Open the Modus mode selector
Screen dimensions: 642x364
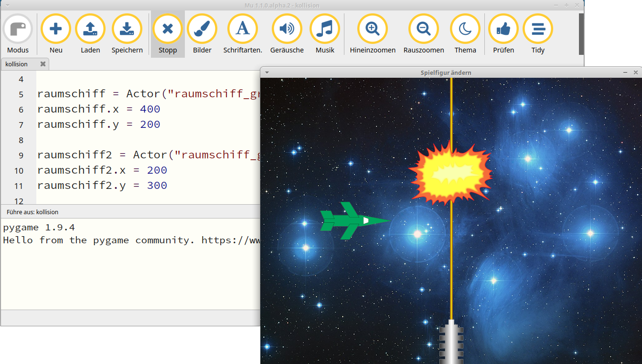[x=18, y=30]
